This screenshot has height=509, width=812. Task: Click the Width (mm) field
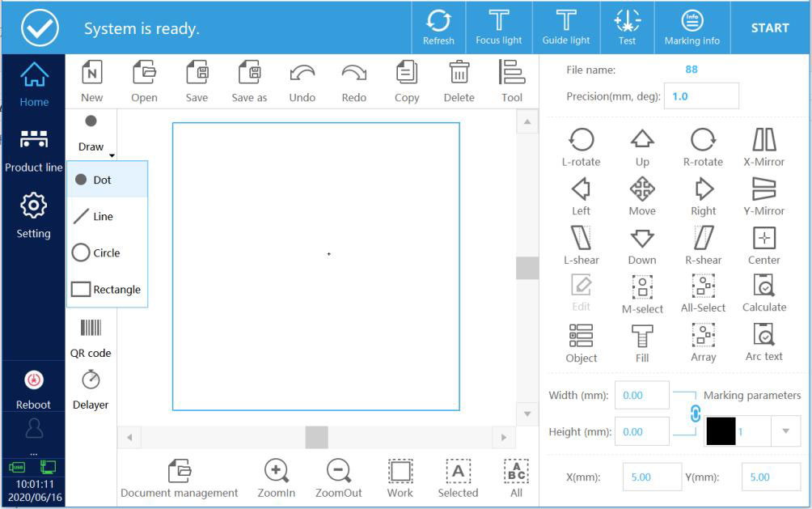(641, 395)
